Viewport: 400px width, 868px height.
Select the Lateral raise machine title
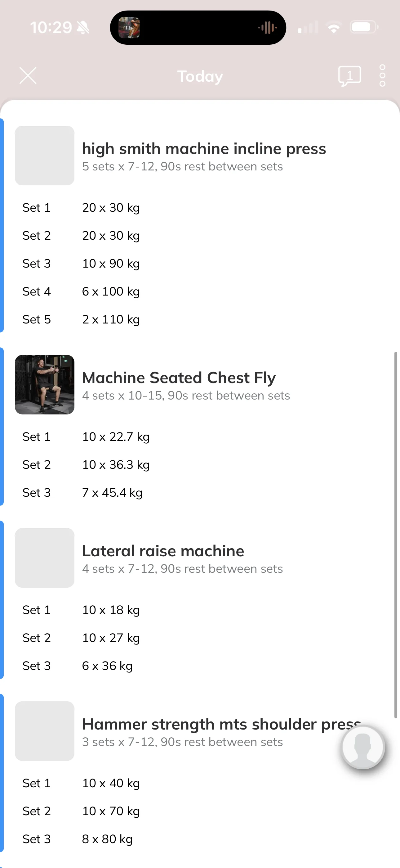coord(163,551)
